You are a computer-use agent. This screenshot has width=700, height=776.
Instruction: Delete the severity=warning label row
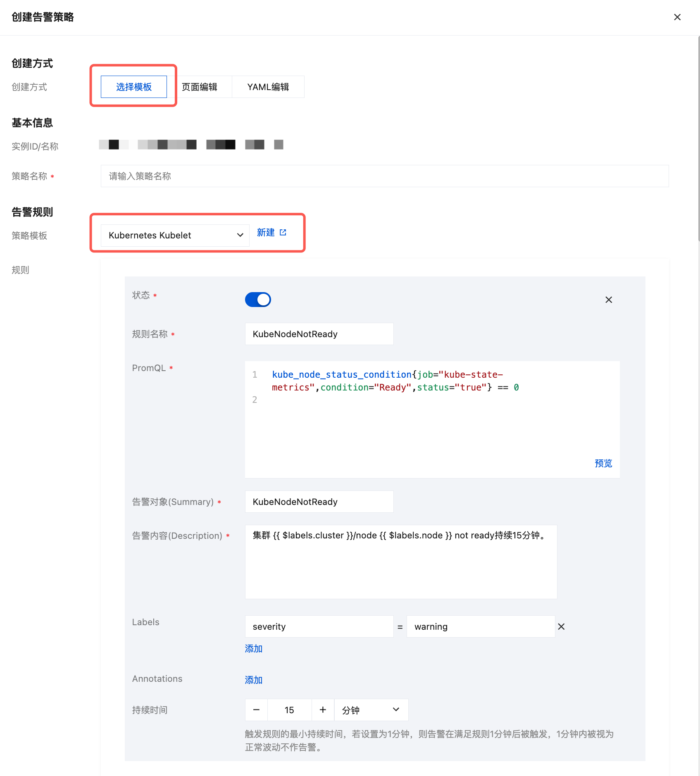tap(561, 626)
